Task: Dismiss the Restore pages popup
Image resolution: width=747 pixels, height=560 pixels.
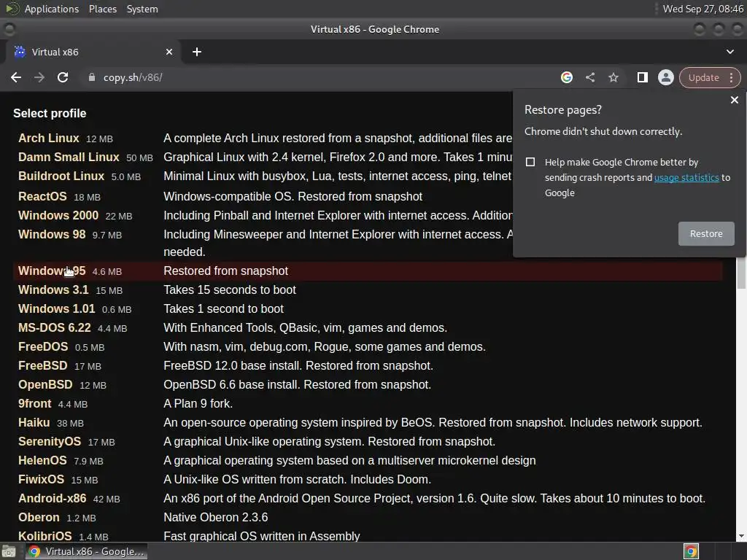Action: 734,100
